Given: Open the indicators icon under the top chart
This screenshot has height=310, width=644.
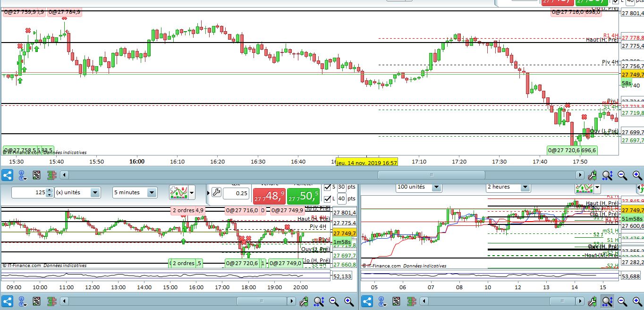Looking at the screenshot, I should click(51, 175).
